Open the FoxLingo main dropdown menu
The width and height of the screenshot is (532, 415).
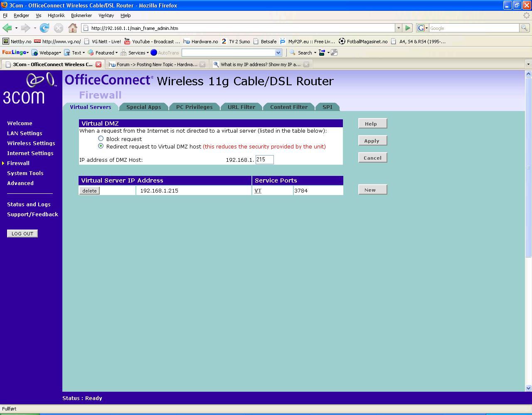tap(15, 52)
